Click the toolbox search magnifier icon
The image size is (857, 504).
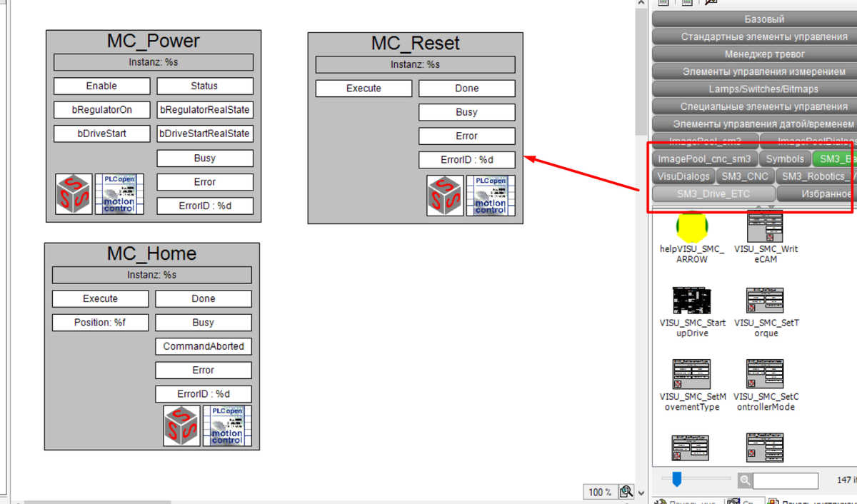(745, 480)
